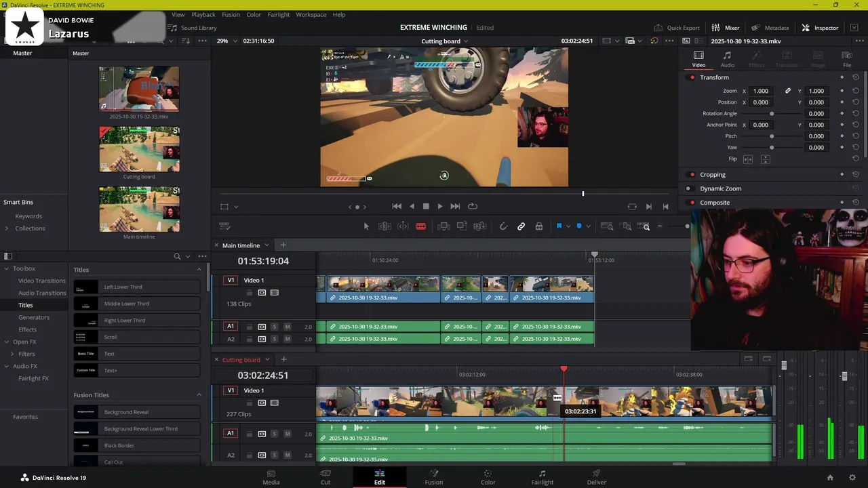Image resolution: width=868 pixels, height=488 pixels.
Task: Open Timeline View Options icon
Action: click(x=225, y=226)
